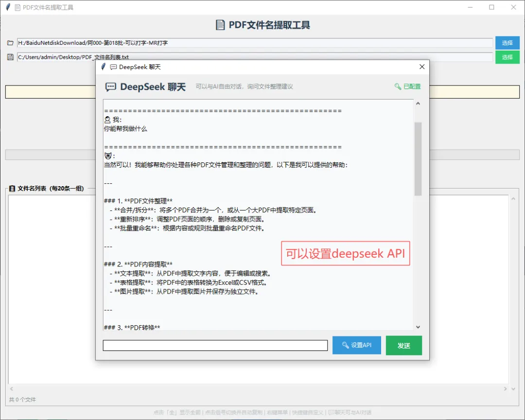The width and height of the screenshot is (525, 420).
Task: Click the bottom hint text about 快捷键自定义
Action: [308, 412]
